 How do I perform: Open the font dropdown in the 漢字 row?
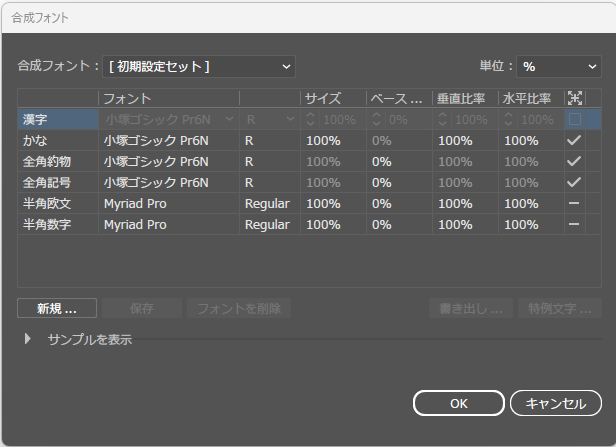pos(170,119)
